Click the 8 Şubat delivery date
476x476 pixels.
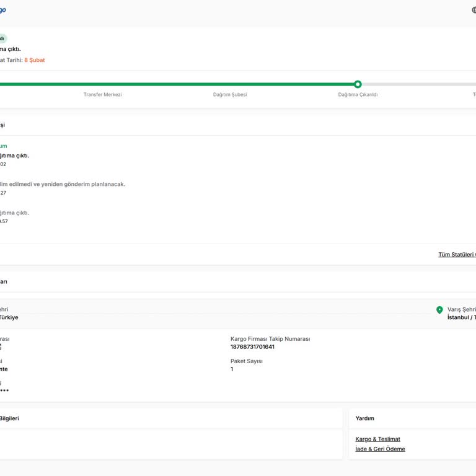click(35, 60)
